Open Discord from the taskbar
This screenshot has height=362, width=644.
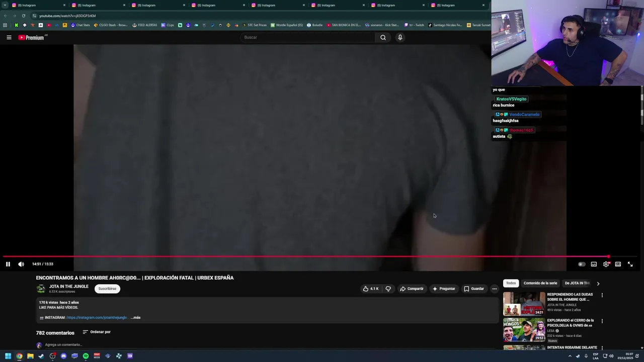point(63,356)
